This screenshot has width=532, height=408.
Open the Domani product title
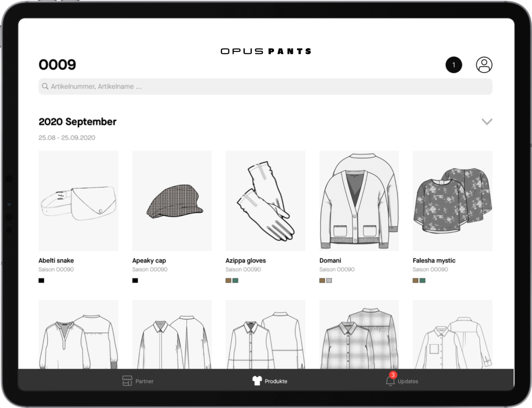click(x=330, y=261)
